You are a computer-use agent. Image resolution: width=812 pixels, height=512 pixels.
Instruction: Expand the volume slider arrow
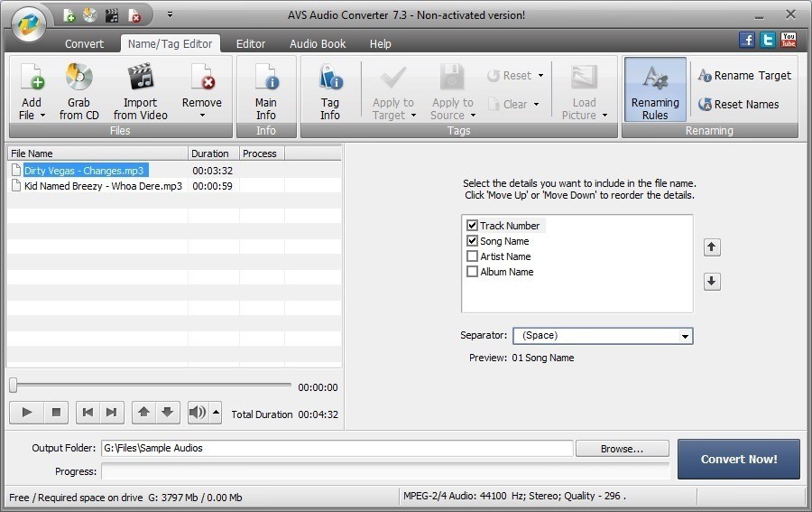coord(216,413)
